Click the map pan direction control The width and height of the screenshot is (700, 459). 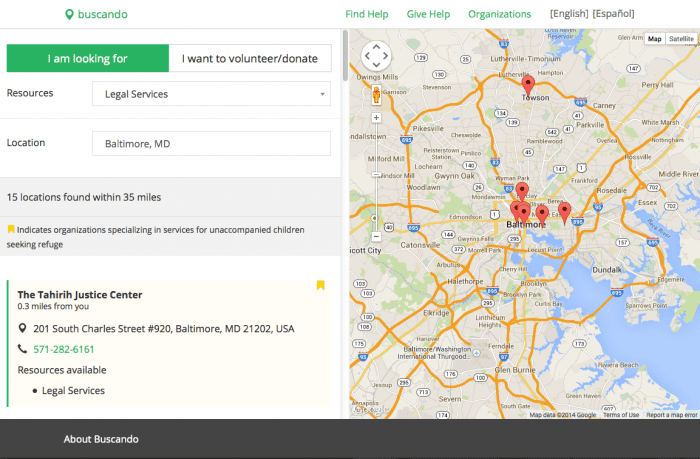(x=377, y=57)
